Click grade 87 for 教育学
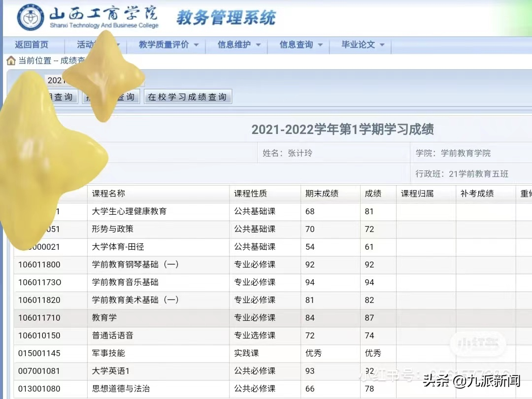This screenshot has width=532, height=399. pyautogui.click(x=369, y=318)
